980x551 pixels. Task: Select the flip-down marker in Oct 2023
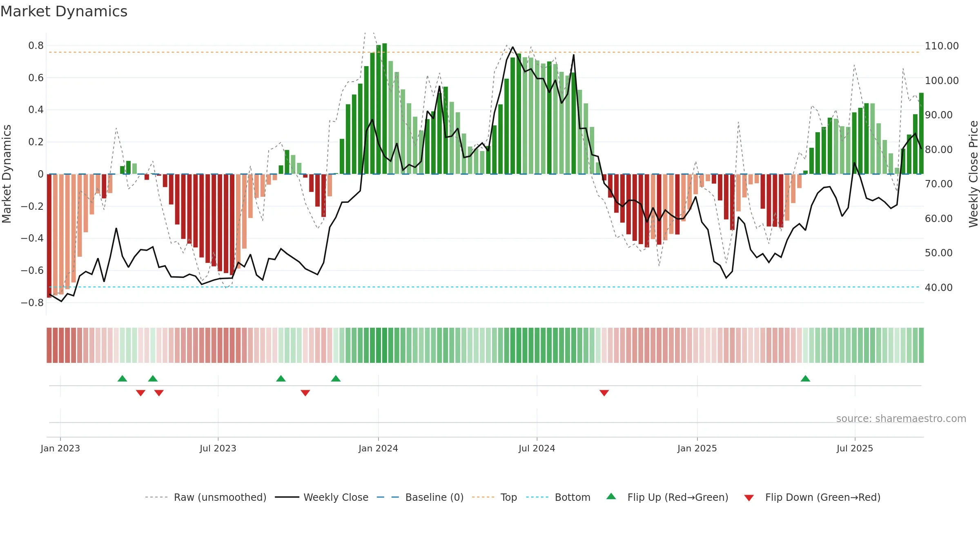[x=305, y=393]
